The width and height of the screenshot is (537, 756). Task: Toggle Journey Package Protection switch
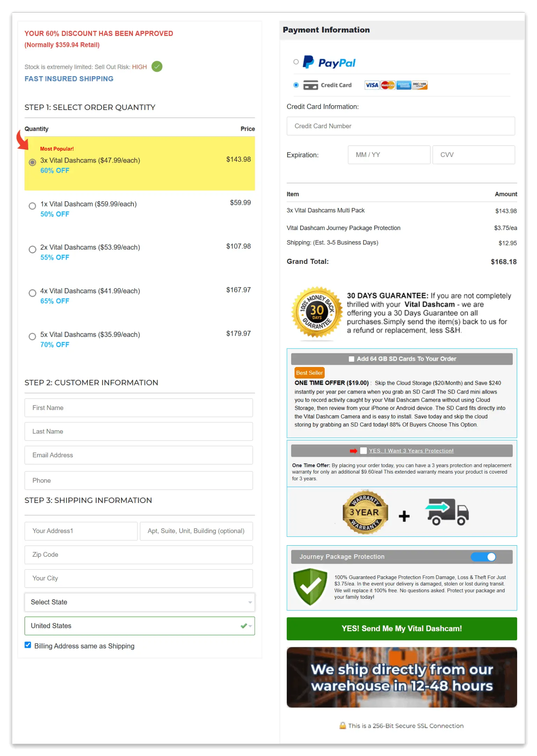coord(483,557)
